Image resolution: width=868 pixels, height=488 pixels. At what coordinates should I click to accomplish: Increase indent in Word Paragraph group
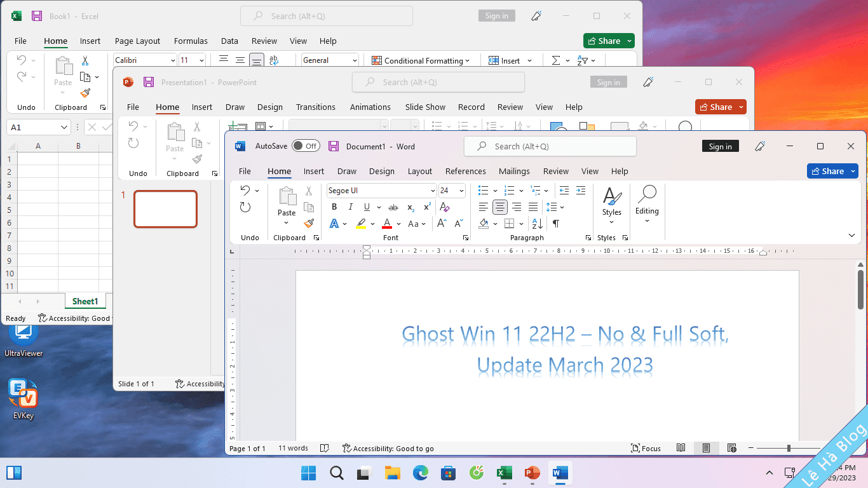pyautogui.click(x=581, y=191)
